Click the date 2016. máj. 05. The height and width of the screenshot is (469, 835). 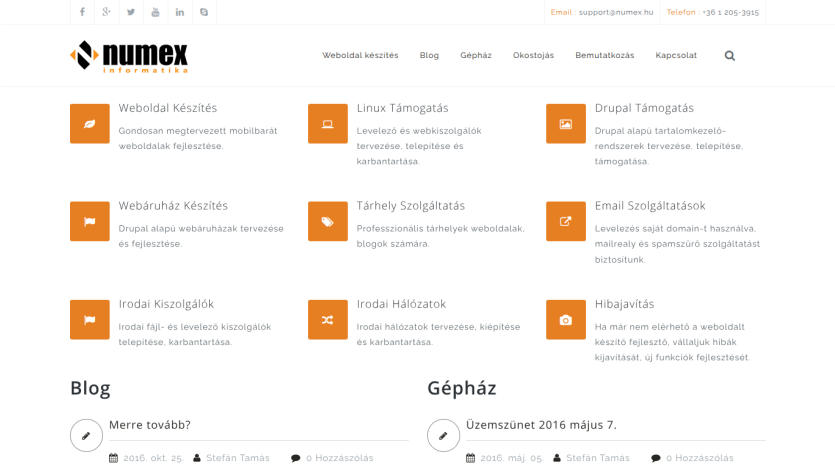pyautogui.click(x=512, y=458)
